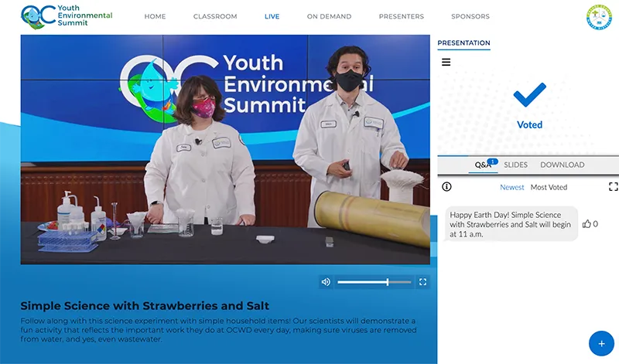
Task: Click the info icon in the Q&A panel
Action: (446, 186)
